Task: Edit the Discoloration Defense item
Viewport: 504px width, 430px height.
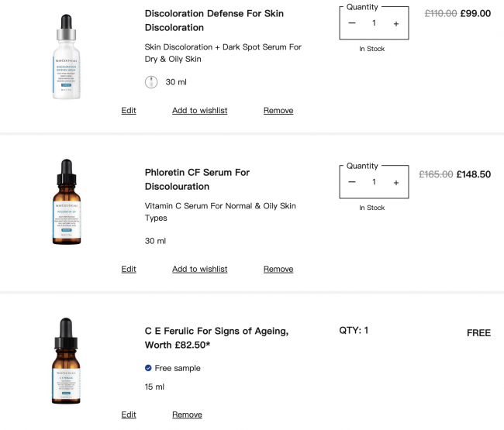Action: (129, 111)
